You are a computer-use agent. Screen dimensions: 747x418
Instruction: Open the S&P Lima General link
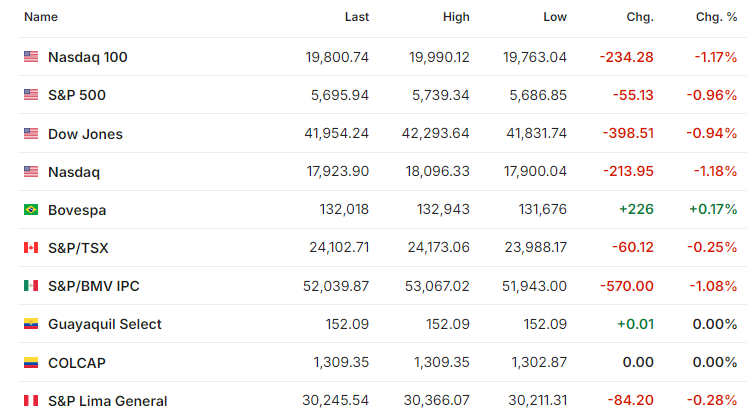pos(108,401)
